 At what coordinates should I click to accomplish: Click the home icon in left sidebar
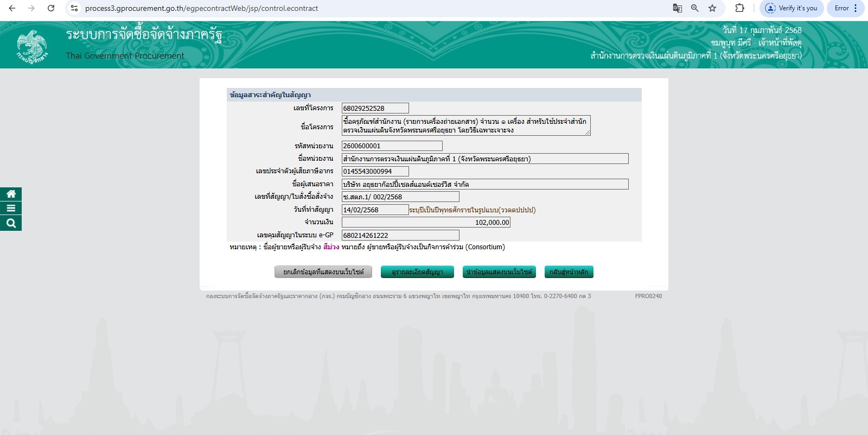coord(11,194)
